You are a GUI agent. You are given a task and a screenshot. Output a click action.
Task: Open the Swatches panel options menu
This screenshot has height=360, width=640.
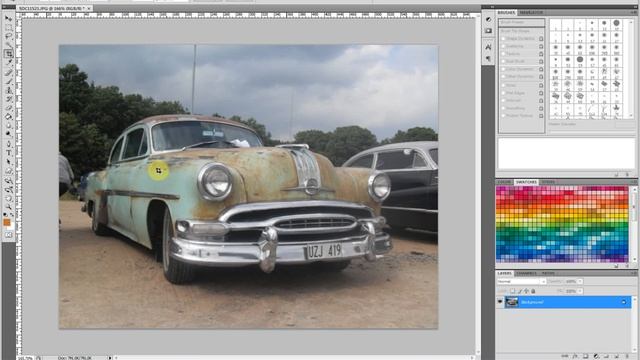633,182
